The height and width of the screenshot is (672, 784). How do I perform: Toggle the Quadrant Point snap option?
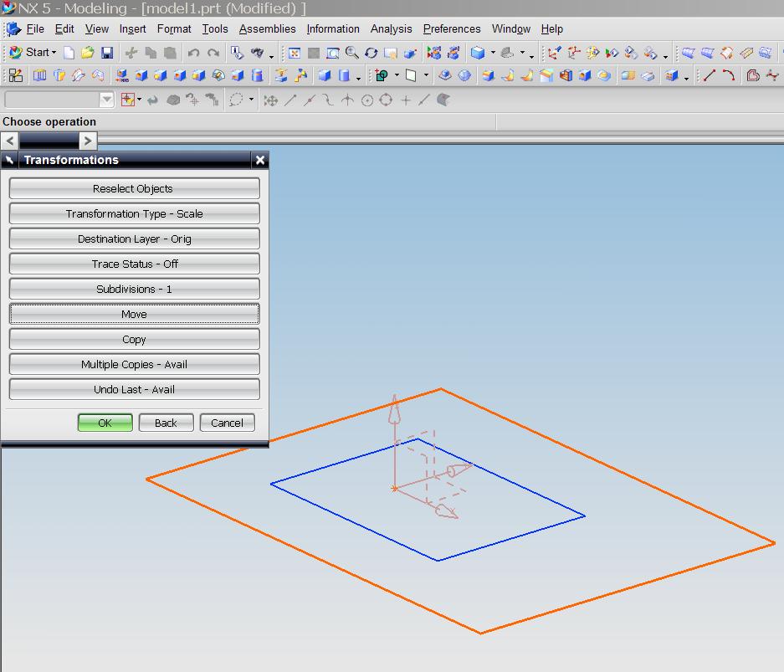386,100
